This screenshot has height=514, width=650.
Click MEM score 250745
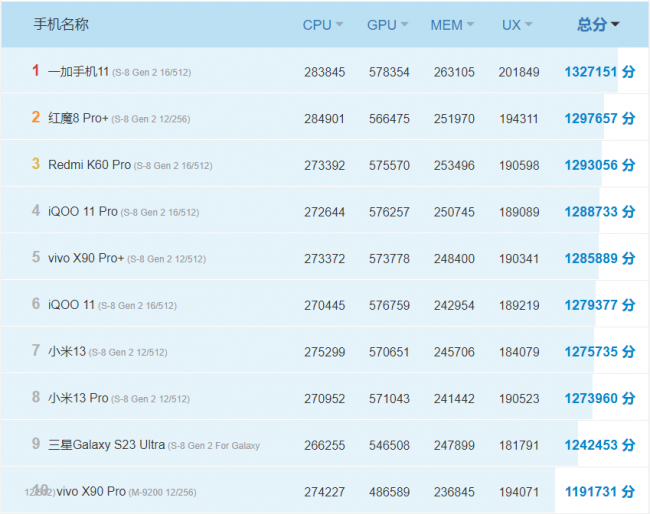tap(454, 212)
